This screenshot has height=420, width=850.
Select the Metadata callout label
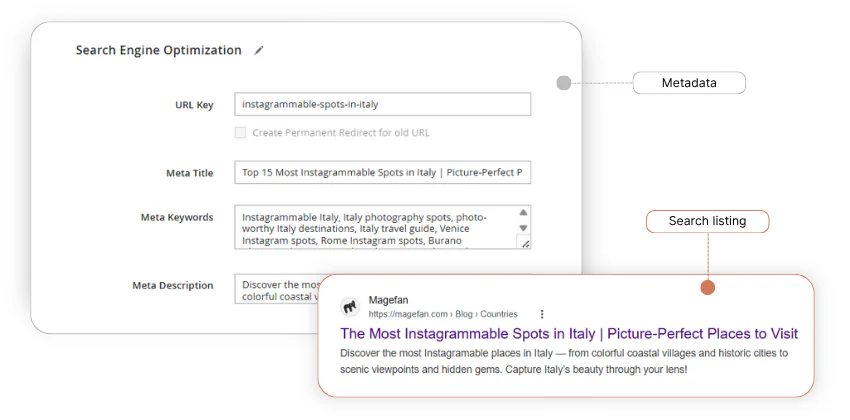689,83
